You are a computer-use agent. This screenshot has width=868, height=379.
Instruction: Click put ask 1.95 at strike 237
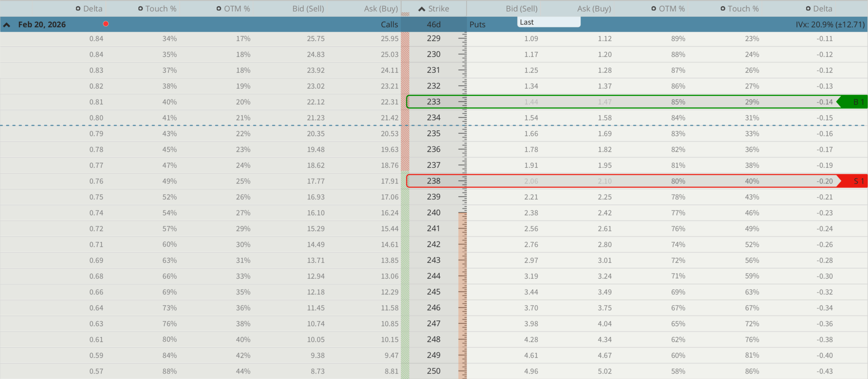[x=605, y=166]
